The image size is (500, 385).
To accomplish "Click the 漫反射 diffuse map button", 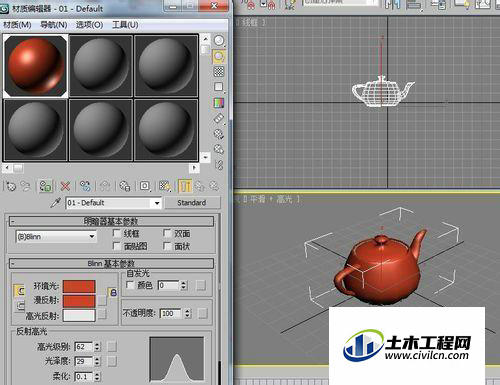I will pyautogui.click(x=102, y=300).
